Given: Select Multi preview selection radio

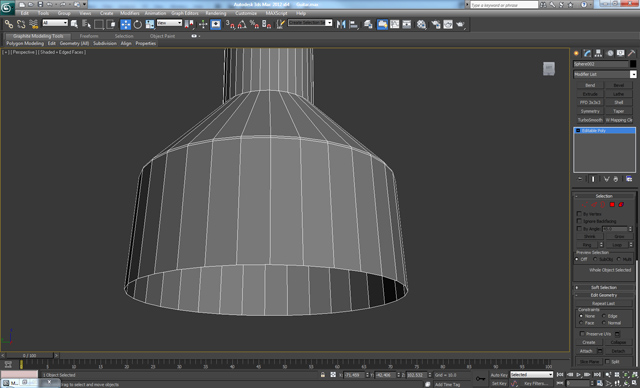Looking at the screenshot, I should pos(619,259).
